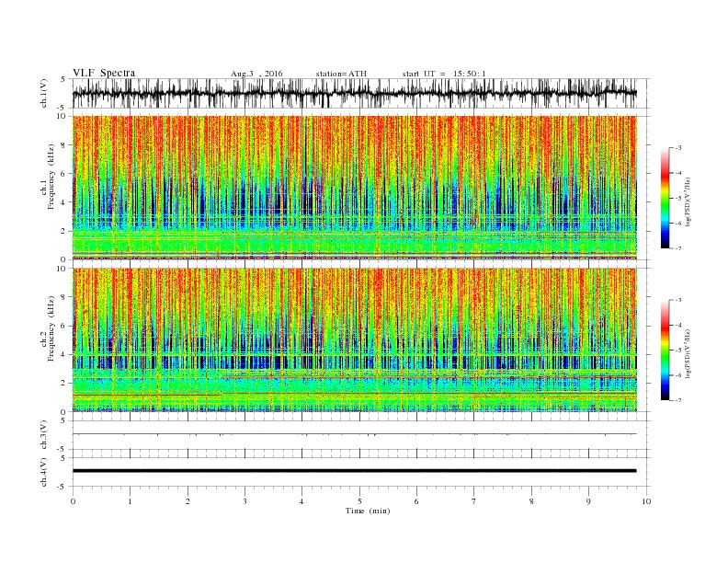
Task: Click the ch.1(V) waveform trace panel
Action: click(361, 93)
